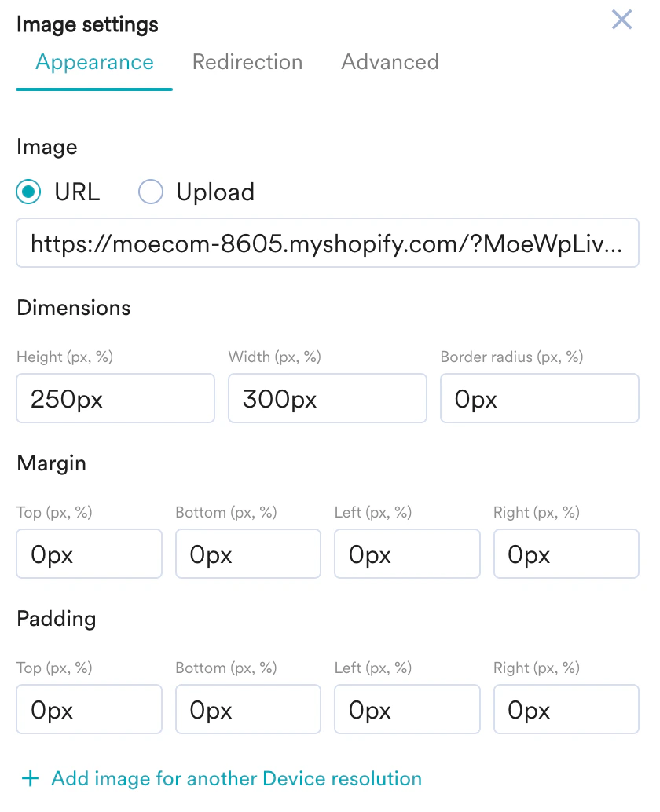Click the Border radius input field
This screenshot has width=660, height=812.
[x=539, y=398]
